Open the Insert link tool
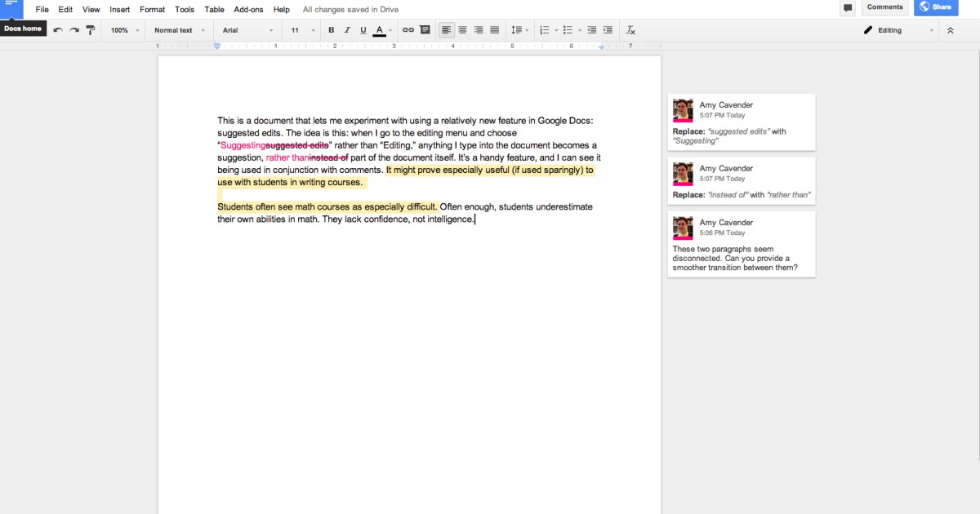Image resolution: width=980 pixels, height=514 pixels. pyautogui.click(x=408, y=29)
